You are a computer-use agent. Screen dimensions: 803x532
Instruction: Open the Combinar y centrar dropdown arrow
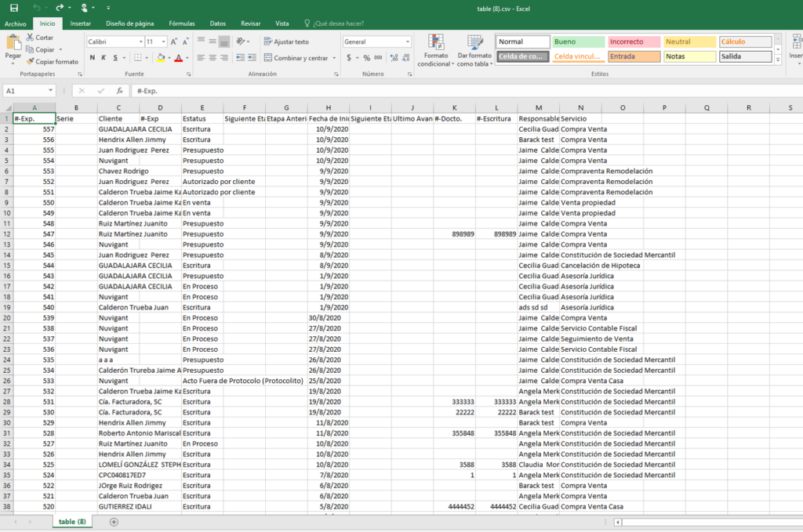(x=334, y=58)
